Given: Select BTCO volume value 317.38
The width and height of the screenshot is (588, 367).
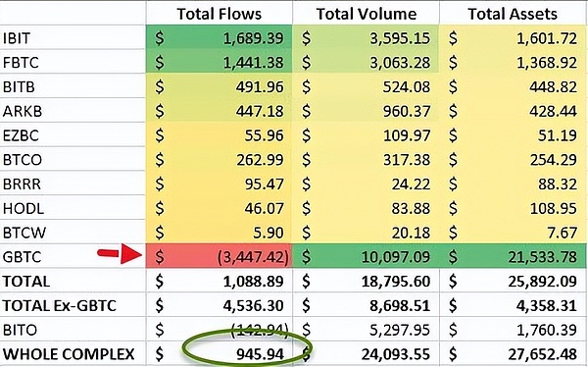Looking at the screenshot, I should coord(407,160).
